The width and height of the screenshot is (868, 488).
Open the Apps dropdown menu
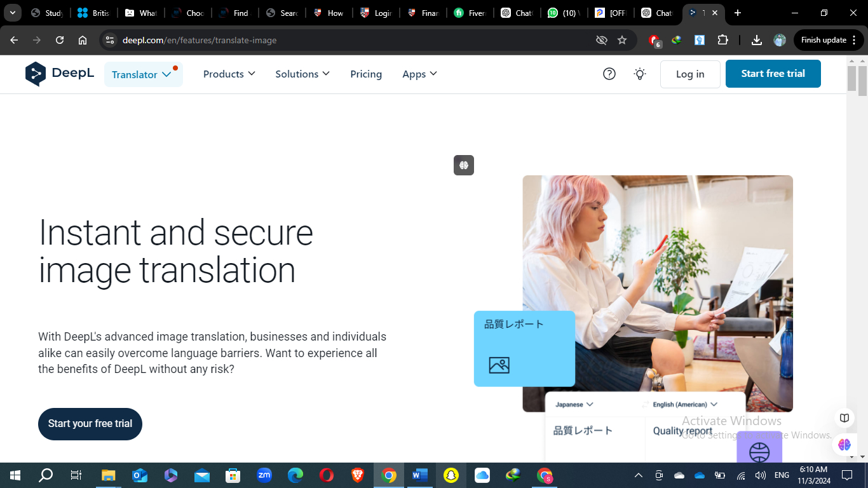click(x=419, y=74)
